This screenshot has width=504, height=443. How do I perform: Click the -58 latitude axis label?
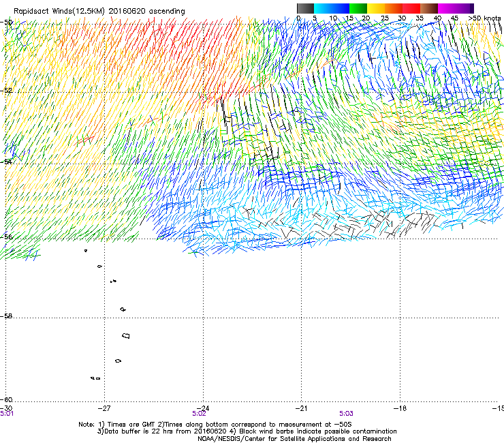point(7,316)
